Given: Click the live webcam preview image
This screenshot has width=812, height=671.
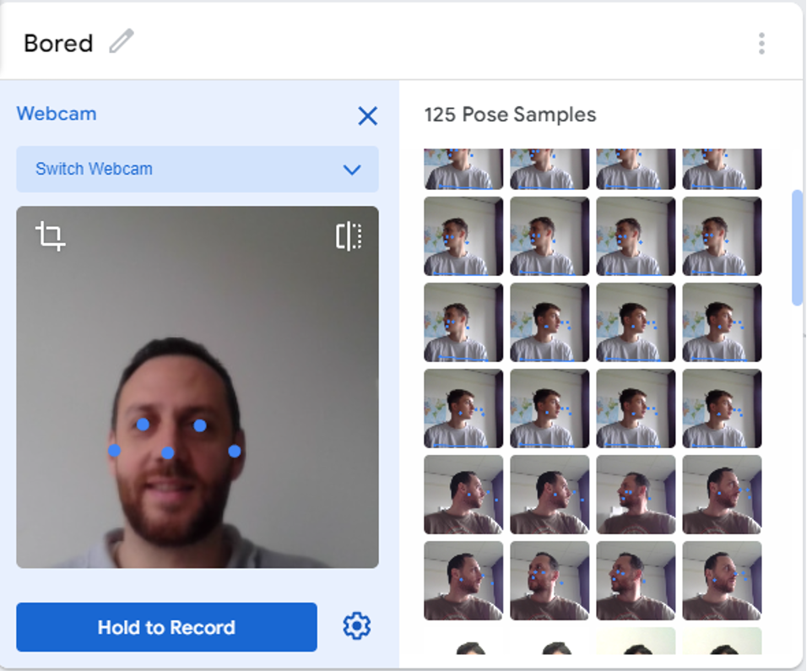Looking at the screenshot, I should tap(198, 387).
